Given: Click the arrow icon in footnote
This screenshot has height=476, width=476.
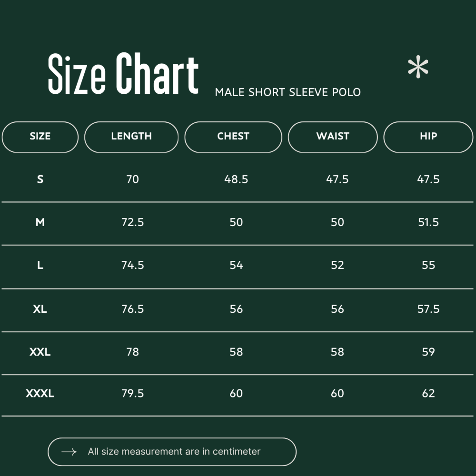Looking at the screenshot, I should coord(69,452).
